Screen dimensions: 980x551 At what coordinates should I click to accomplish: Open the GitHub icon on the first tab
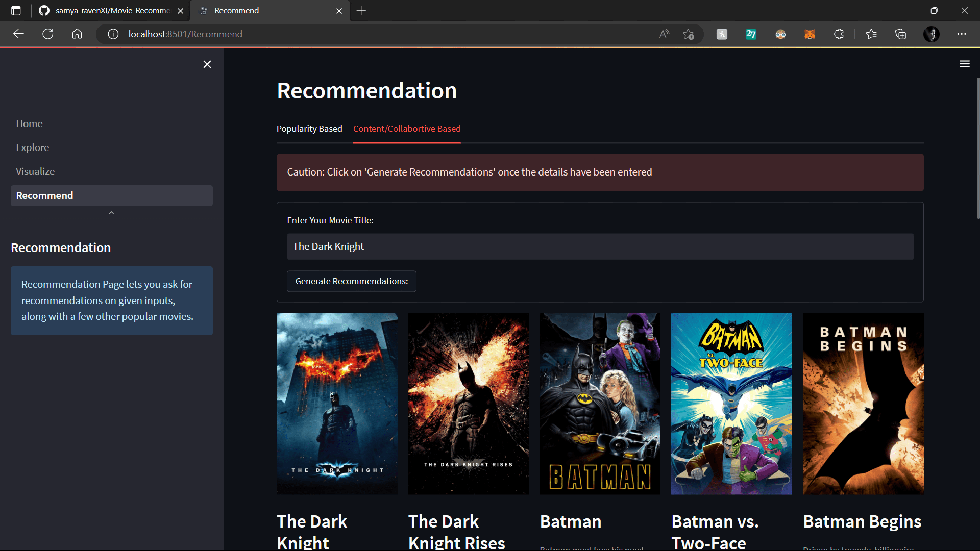click(44, 10)
